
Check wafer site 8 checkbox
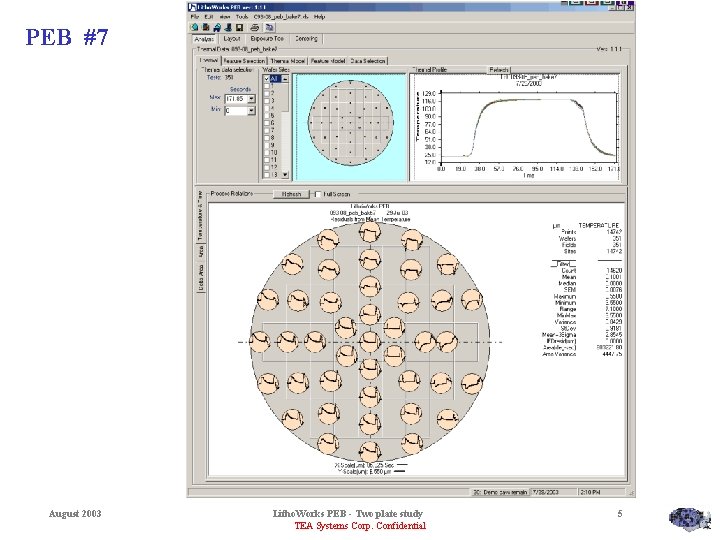coord(266,138)
